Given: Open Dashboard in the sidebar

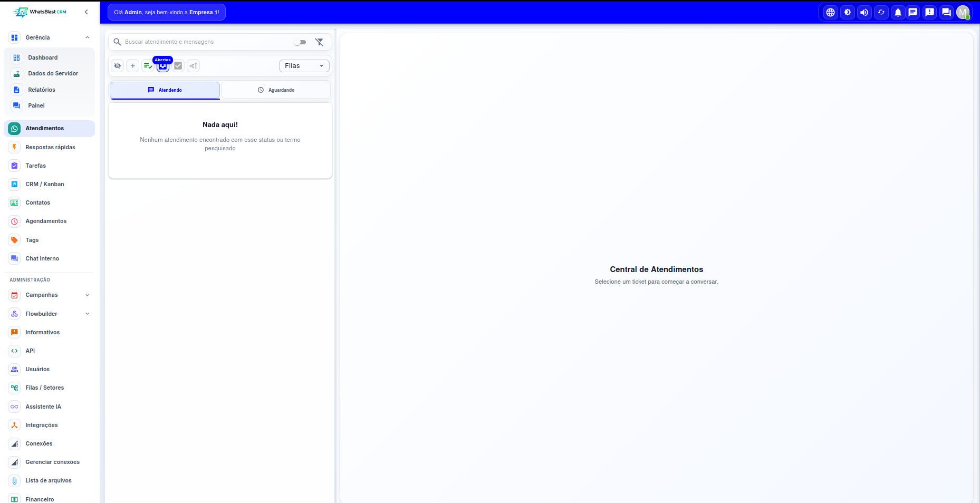Looking at the screenshot, I should coord(50,57).
